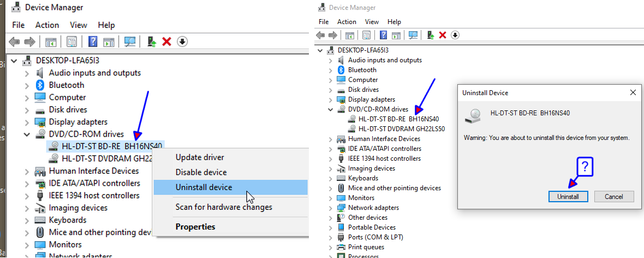The image size is (644, 258).
Task: Choose Update driver from the context menu
Action: pyautogui.click(x=200, y=157)
